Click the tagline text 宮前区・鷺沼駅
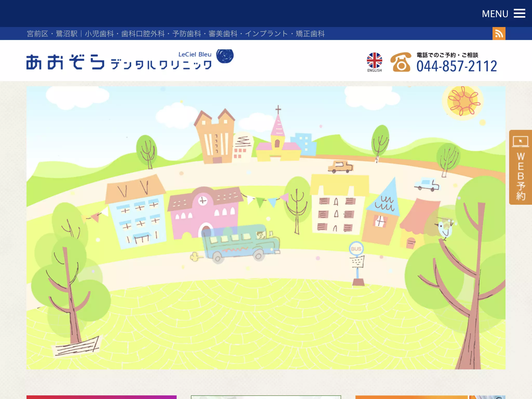This screenshot has height=399, width=532. tap(52, 34)
